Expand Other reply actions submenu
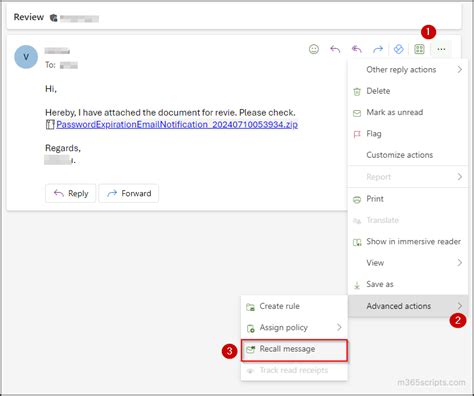 pos(408,69)
